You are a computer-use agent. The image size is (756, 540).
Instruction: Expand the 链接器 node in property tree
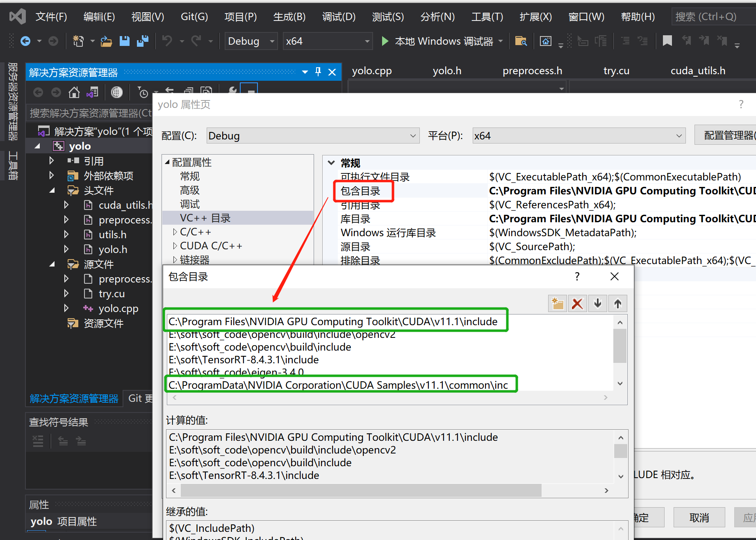(x=175, y=260)
